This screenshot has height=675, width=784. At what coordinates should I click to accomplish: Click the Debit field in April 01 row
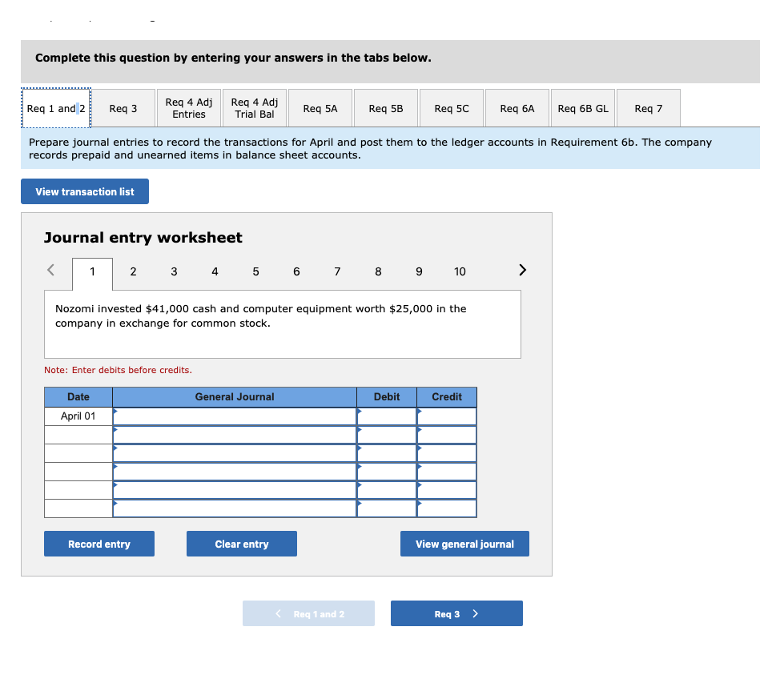pos(387,416)
